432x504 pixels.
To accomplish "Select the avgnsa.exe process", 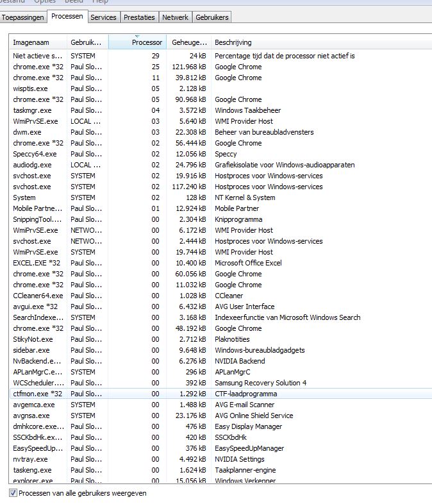I will 220,416.
